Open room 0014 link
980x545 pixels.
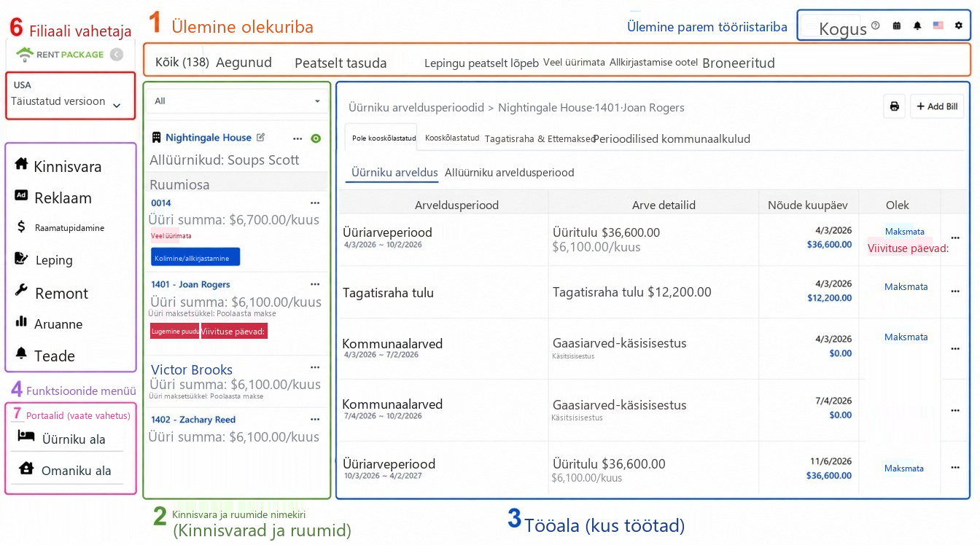[x=161, y=203]
